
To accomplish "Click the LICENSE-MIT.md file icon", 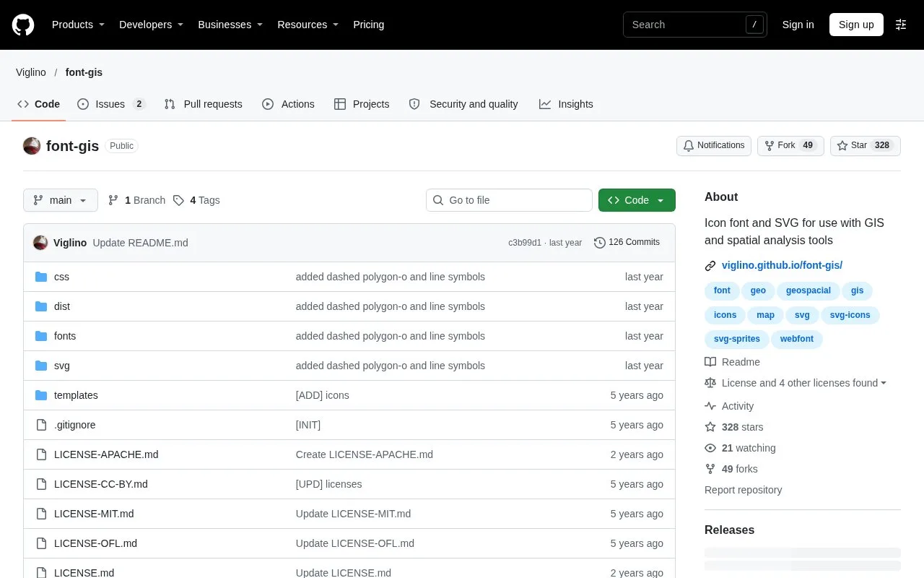I will [x=41, y=514].
